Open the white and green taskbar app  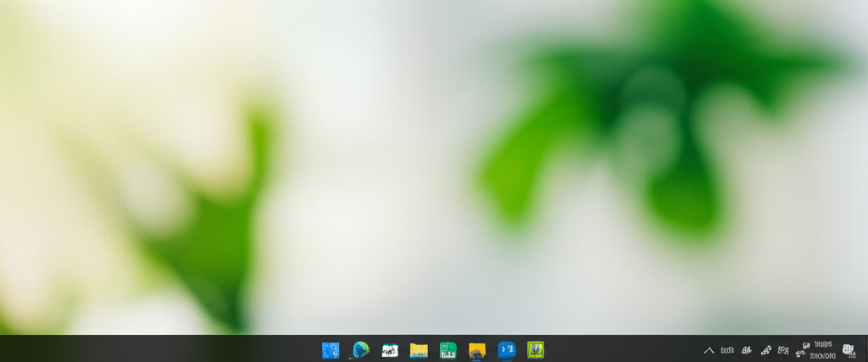click(x=390, y=350)
